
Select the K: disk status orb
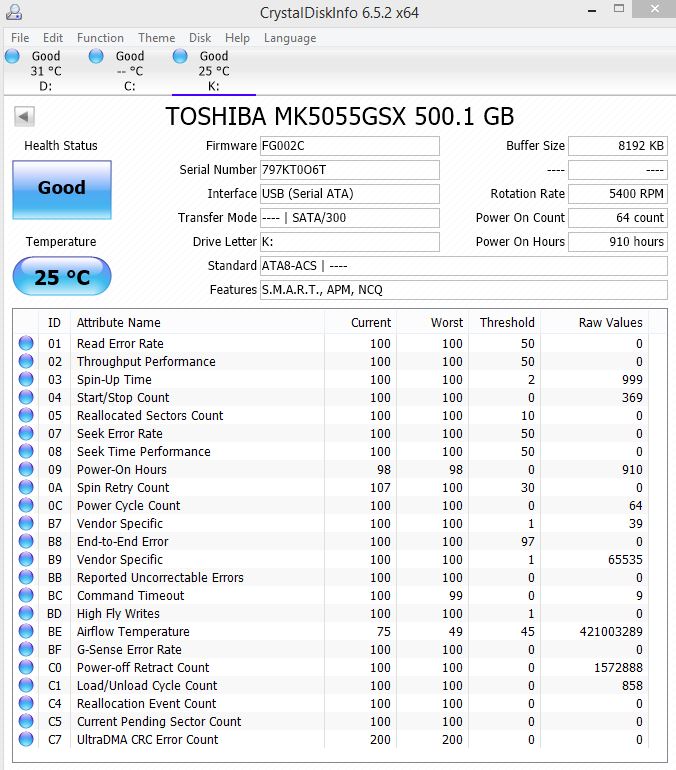coord(180,56)
